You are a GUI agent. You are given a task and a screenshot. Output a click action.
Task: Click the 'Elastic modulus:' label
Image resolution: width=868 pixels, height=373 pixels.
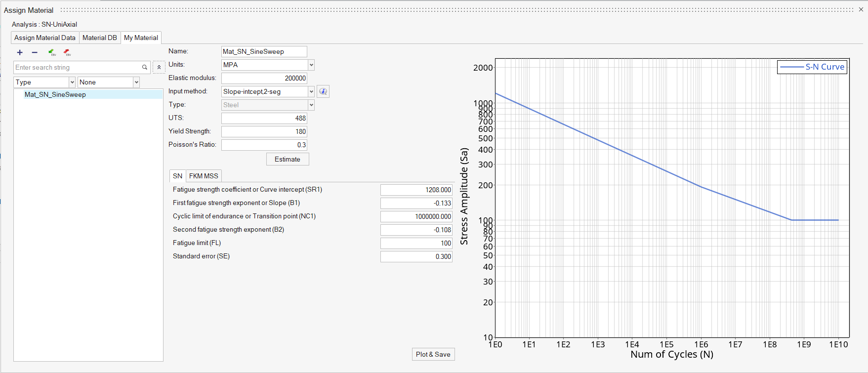[192, 78]
